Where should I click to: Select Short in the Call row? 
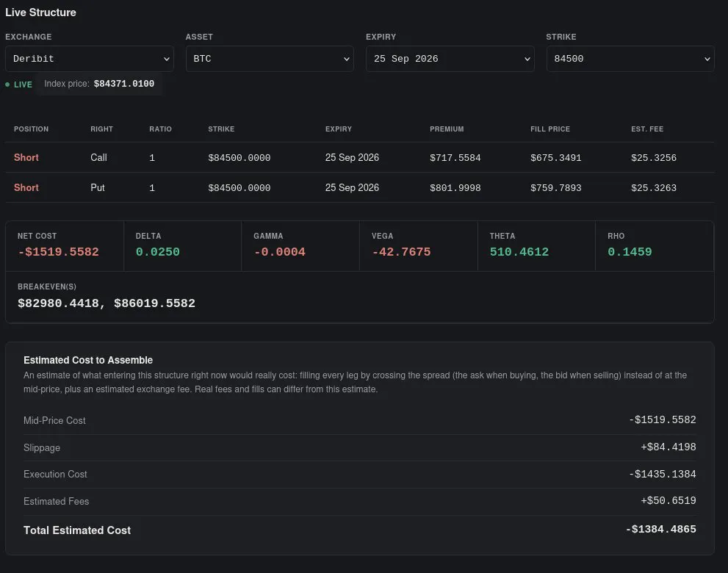coord(26,157)
